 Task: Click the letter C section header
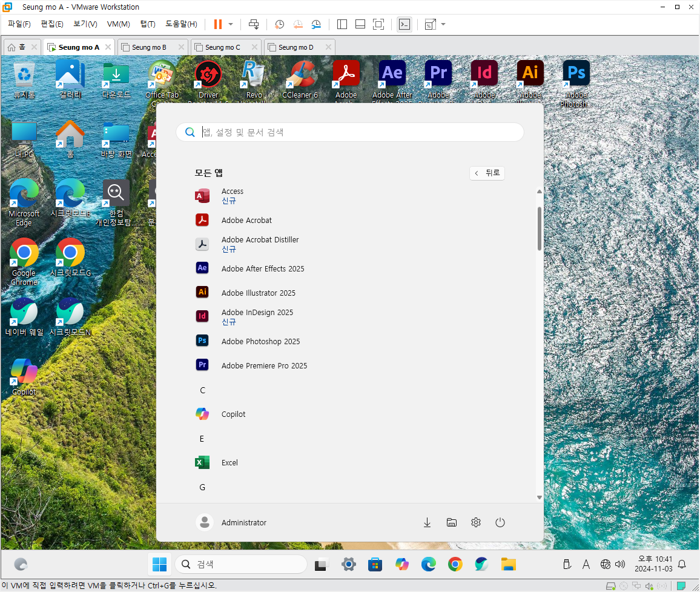point(203,390)
